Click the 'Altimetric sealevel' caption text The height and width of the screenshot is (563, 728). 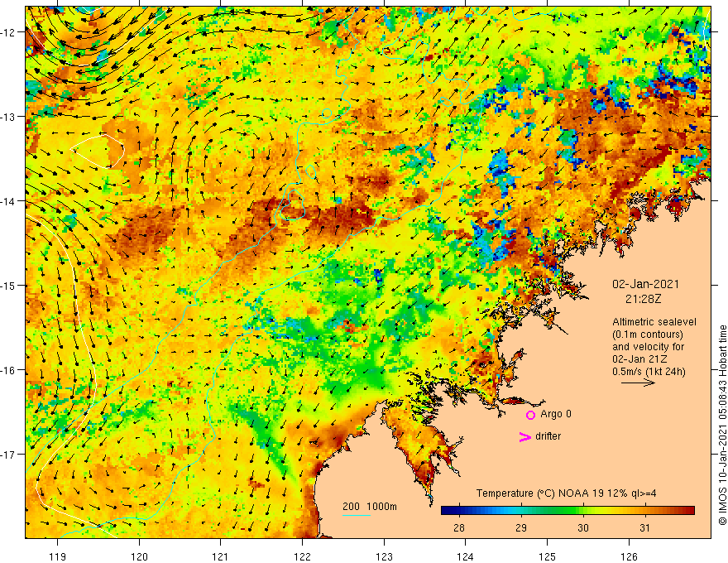click(654, 322)
